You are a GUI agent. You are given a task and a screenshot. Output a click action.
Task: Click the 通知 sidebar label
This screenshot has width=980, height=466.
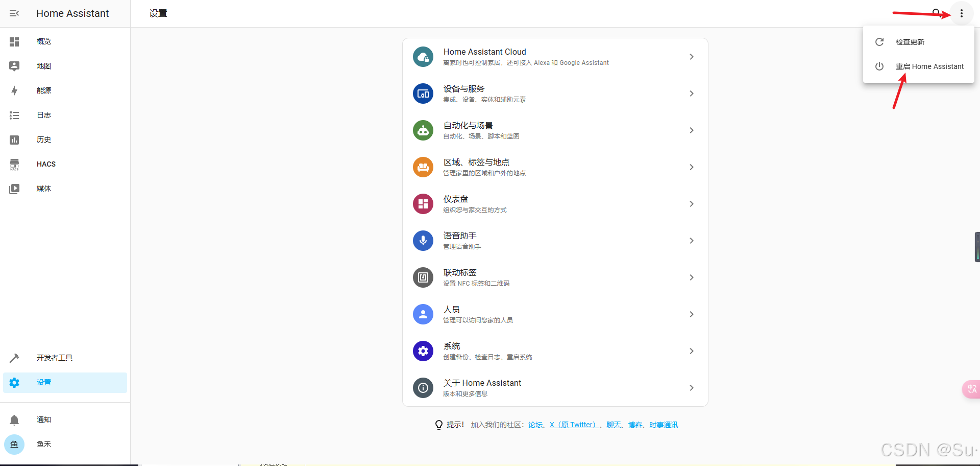(x=44, y=420)
